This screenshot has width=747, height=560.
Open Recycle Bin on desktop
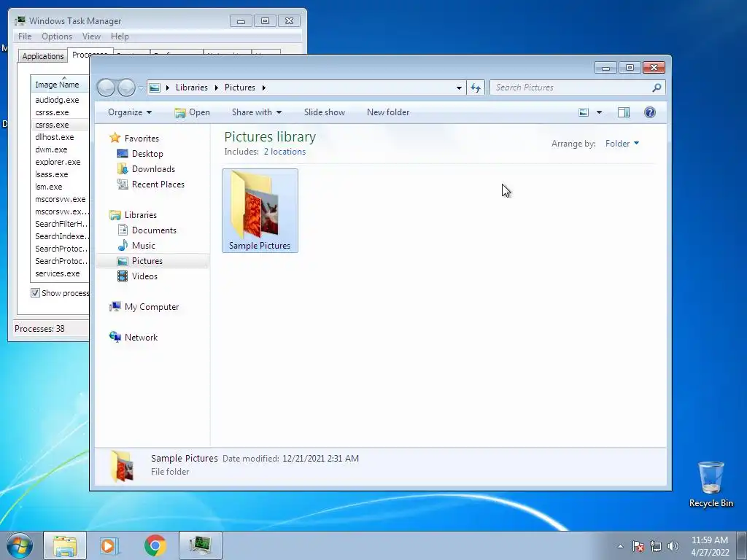click(711, 484)
